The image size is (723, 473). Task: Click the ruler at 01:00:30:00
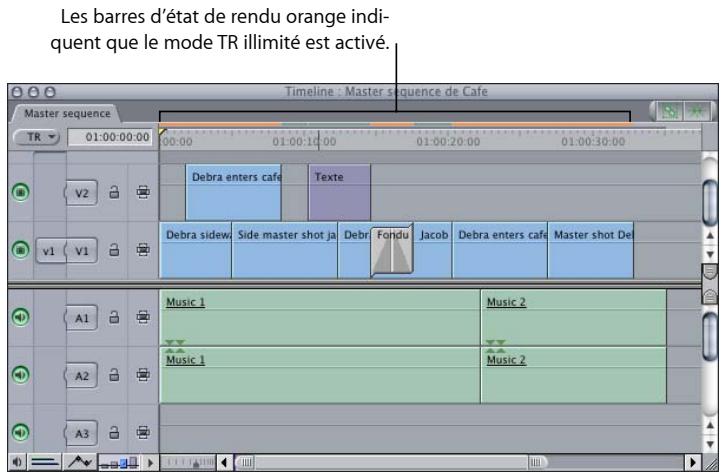593,142
